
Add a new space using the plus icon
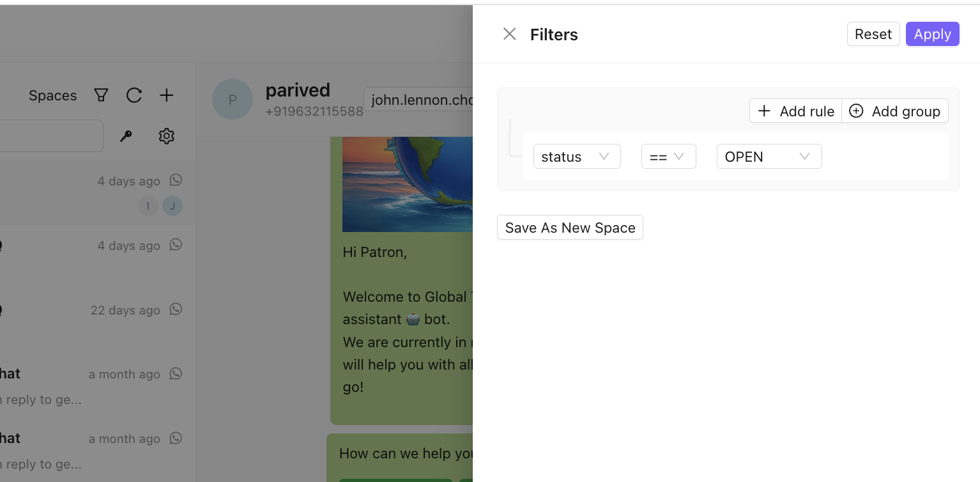click(166, 95)
